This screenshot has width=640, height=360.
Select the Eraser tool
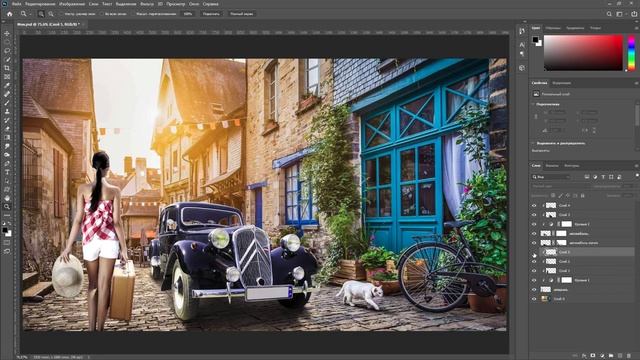coord(7,129)
